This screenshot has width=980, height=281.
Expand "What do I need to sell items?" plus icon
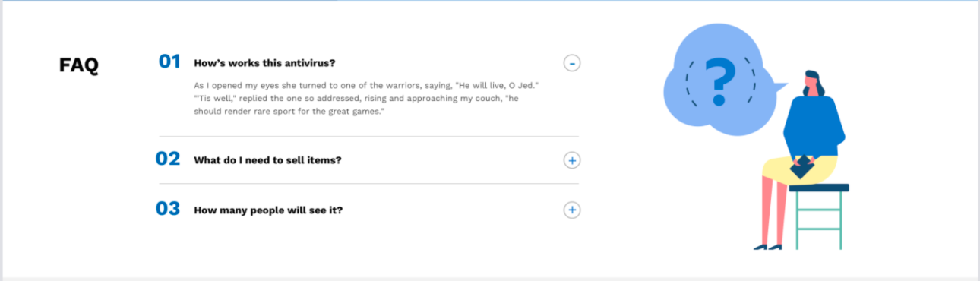coord(572,160)
